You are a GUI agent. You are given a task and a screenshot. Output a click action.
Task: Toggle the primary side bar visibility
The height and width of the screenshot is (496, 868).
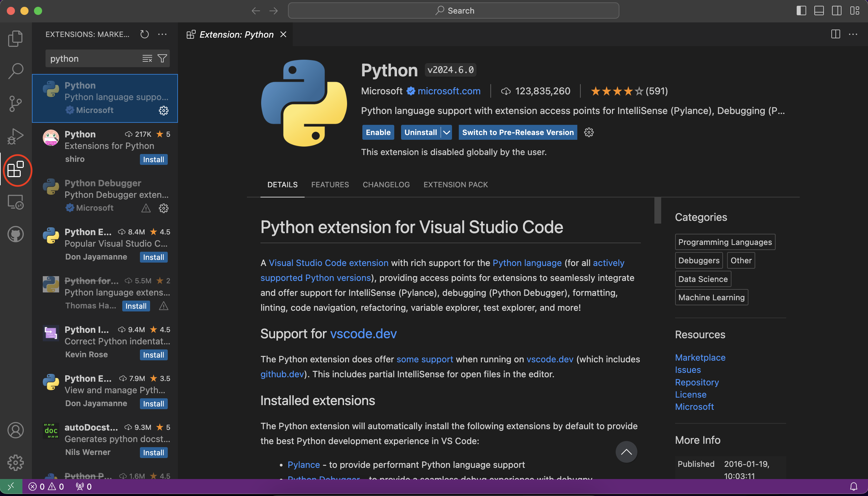click(x=801, y=11)
